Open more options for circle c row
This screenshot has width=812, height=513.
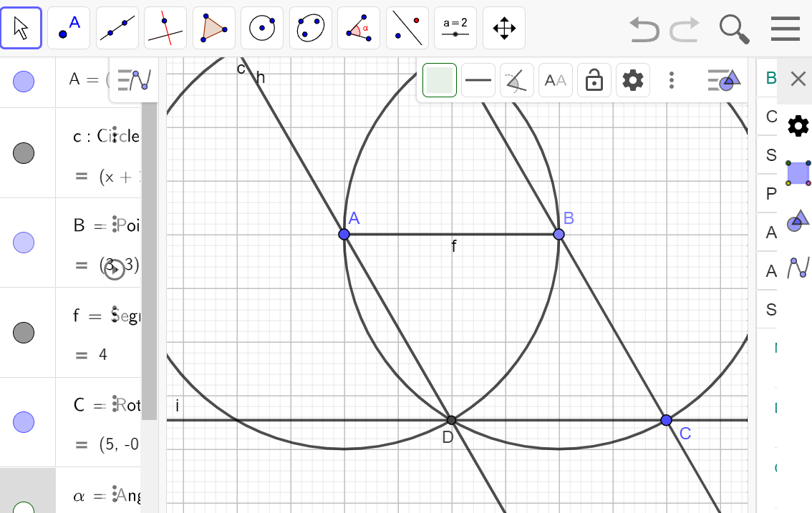coord(115,135)
